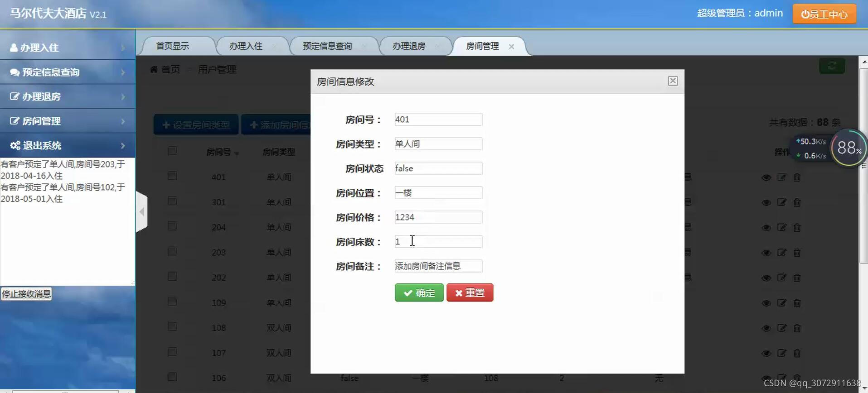Viewport: 868px width, 393px height.
Task: Click the green 确定 button
Action: 419,293
